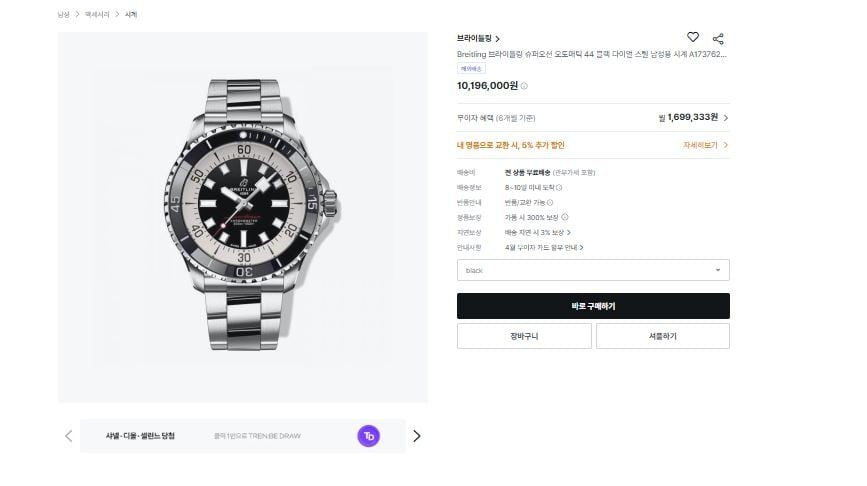This screenshot has width=867, height=486.
Task: Add the watch to cart with 장바구니
Action: point(524,336)
